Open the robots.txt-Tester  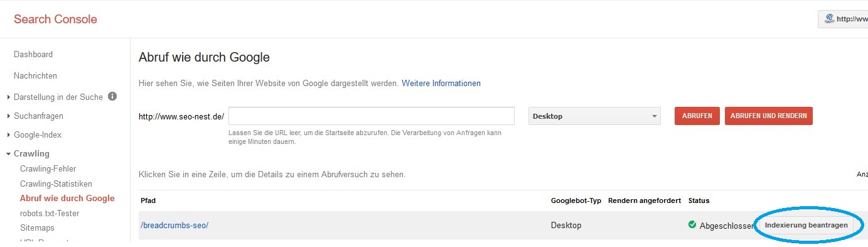(50, 213)
